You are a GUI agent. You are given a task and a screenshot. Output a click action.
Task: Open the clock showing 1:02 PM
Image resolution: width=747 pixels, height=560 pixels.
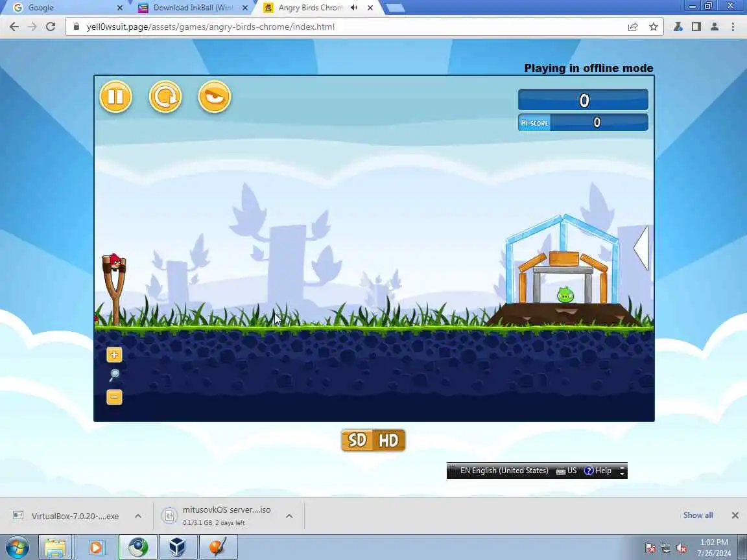[714, 548]
